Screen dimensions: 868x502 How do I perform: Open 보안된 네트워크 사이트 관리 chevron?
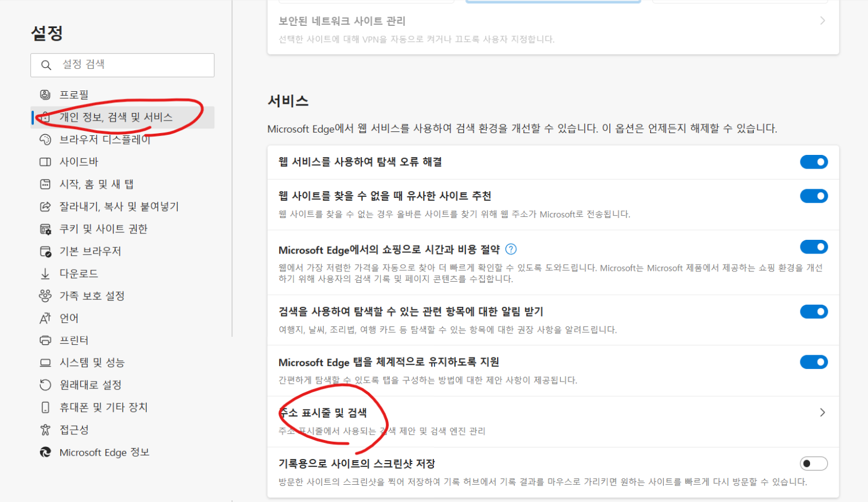[x=823, y=21]
